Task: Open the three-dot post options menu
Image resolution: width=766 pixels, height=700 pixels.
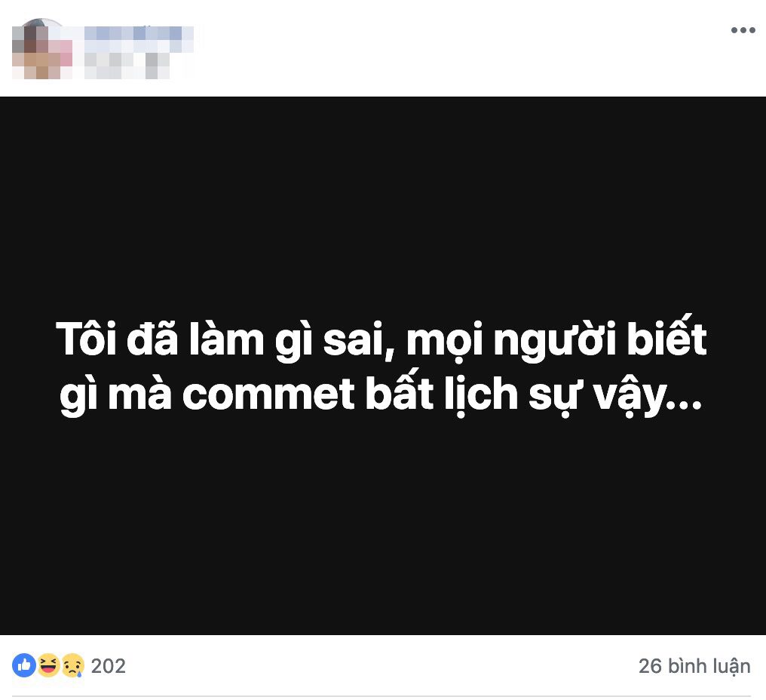Action: pyautogui.click(x=743, y=30)
